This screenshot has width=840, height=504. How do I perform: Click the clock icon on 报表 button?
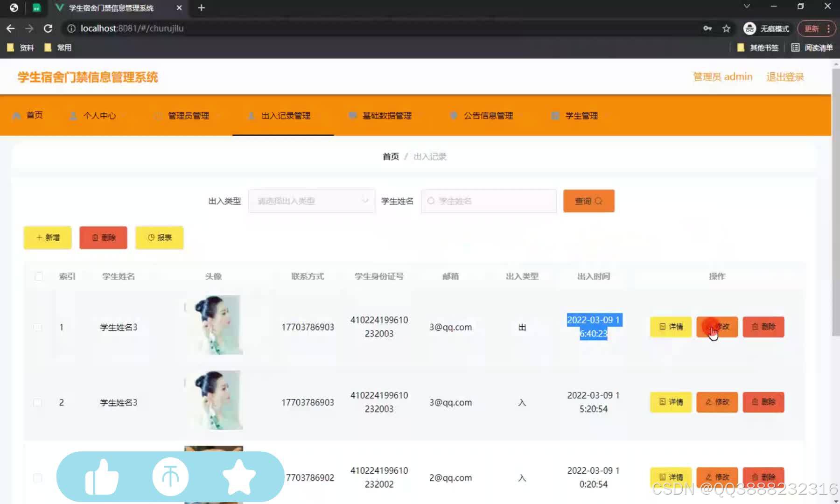pyautogui.click(x=151, y=238)
